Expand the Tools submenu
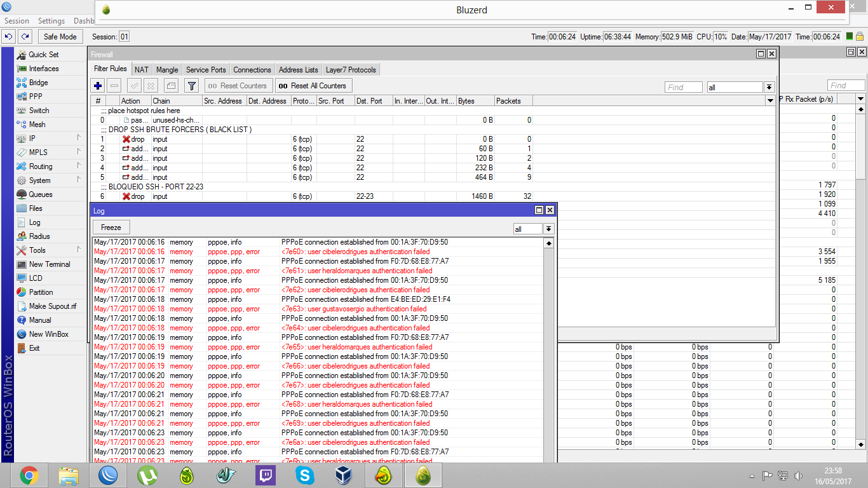The image size is (868, 488). [79, 250]
